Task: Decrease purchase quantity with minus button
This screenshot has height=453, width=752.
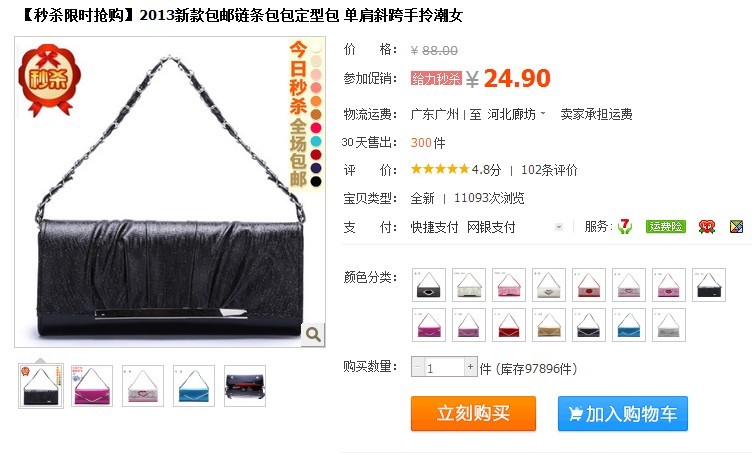Action: pyautogui.click(x=418, y=367)
